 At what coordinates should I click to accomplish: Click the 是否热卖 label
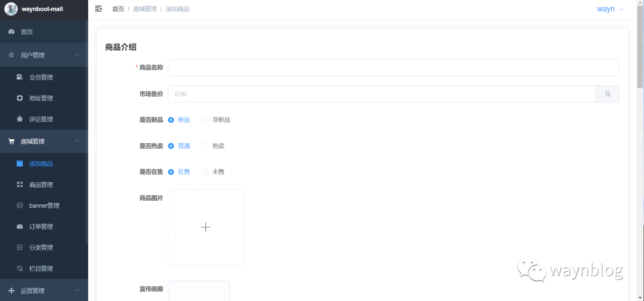[151, 146]
